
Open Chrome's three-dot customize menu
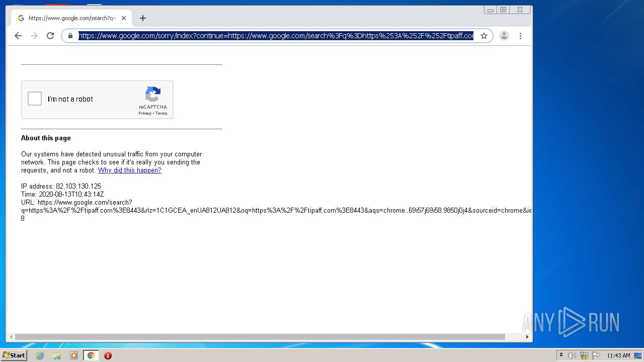[520, 36]
